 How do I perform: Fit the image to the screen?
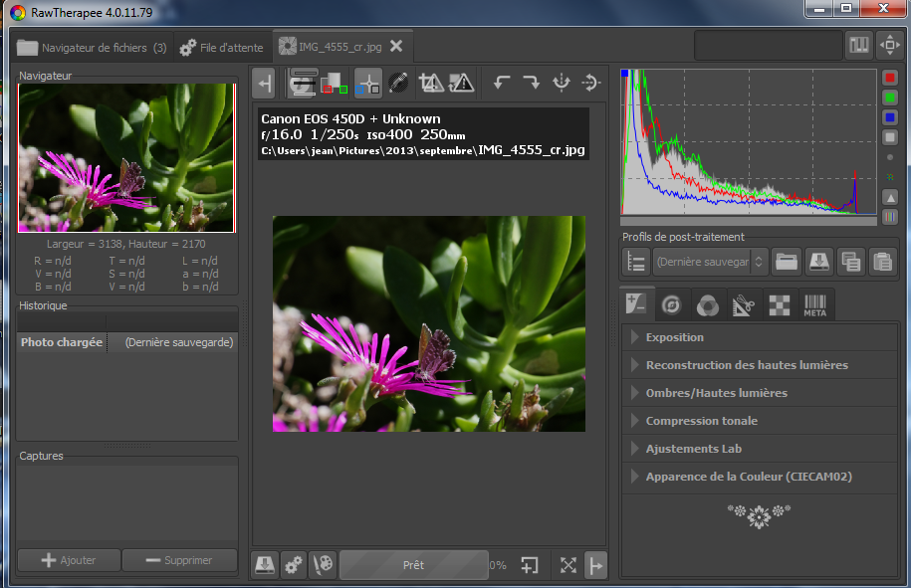568,565
